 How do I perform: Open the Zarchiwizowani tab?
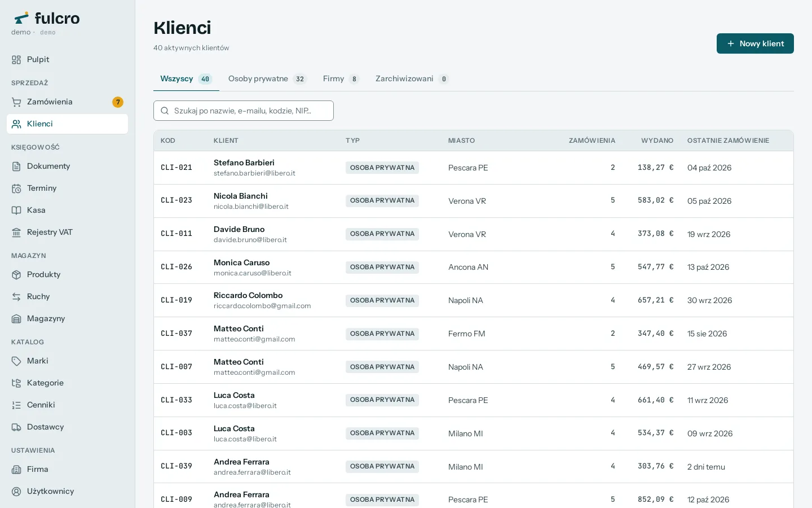pyautogui.click(x=412, y=79)
